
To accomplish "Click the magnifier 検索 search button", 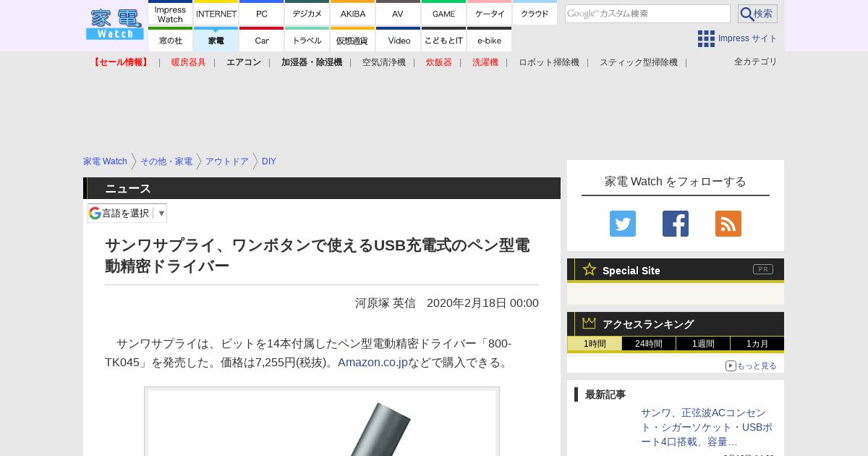I will coord(757,14).
